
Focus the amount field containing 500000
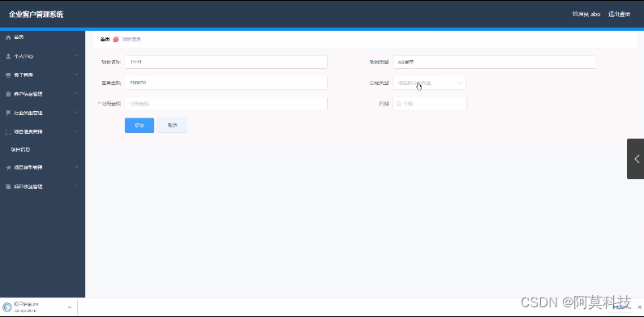tap(226, 83)
